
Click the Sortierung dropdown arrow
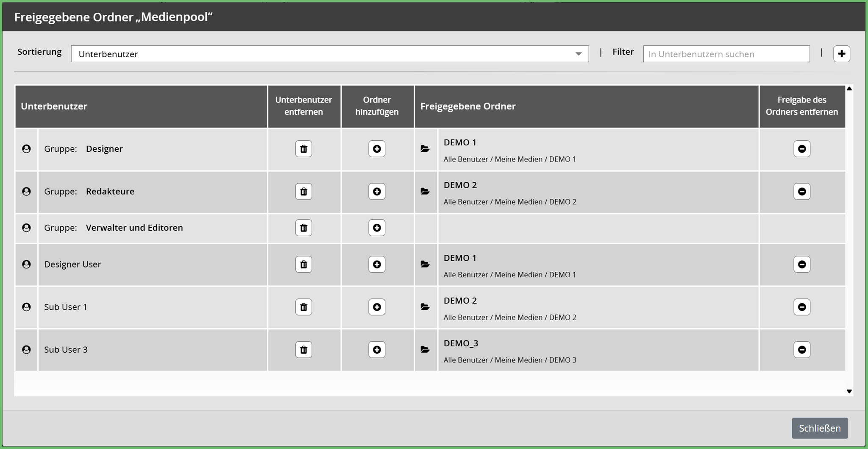click(578, 54)
